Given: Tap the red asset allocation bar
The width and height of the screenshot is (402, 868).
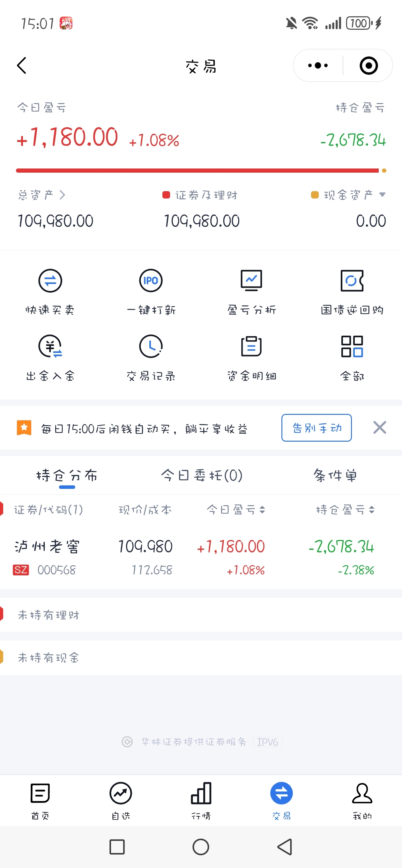Looking at the screenshot, I should pos(197,170).
